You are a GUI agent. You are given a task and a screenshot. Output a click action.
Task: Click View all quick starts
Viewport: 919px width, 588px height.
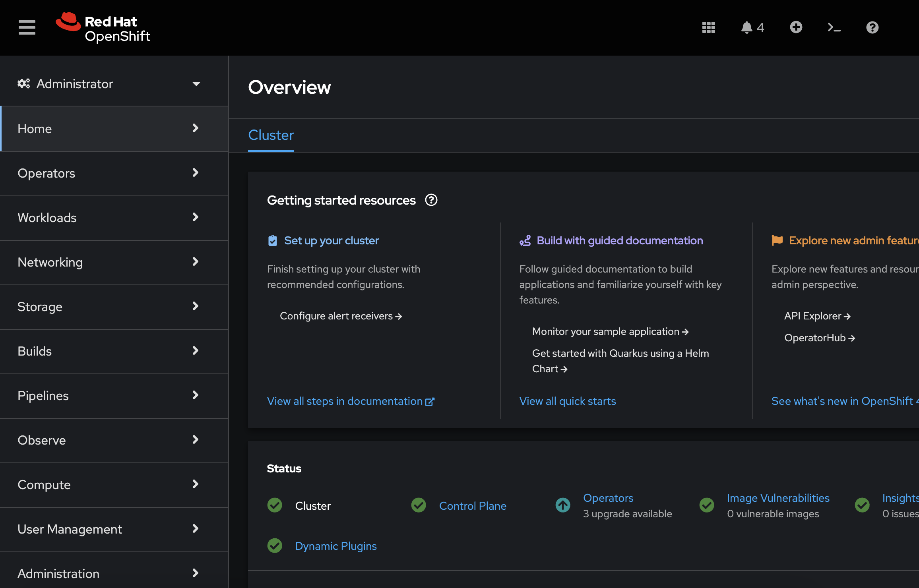click(x=568, y=401)
